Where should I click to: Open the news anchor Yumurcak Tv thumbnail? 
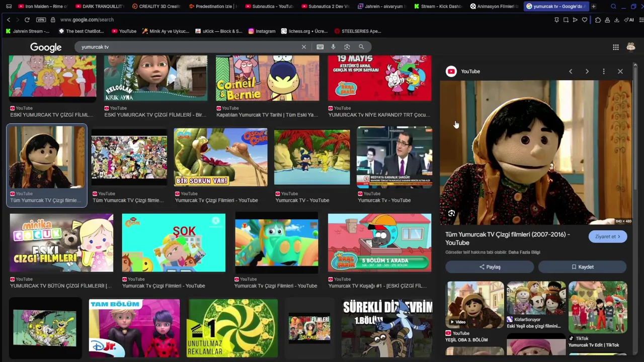coord(394,157)
